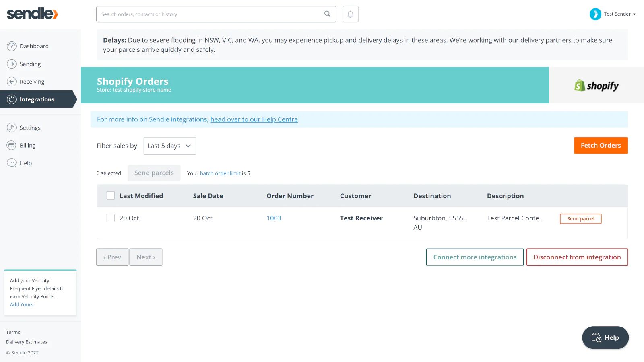Click the Dashboard gauge icon

tap(12, 46)
